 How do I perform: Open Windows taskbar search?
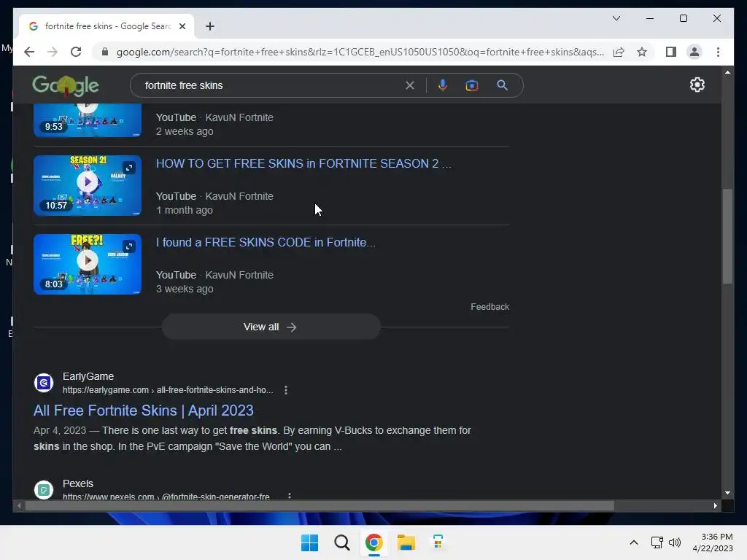341,542
